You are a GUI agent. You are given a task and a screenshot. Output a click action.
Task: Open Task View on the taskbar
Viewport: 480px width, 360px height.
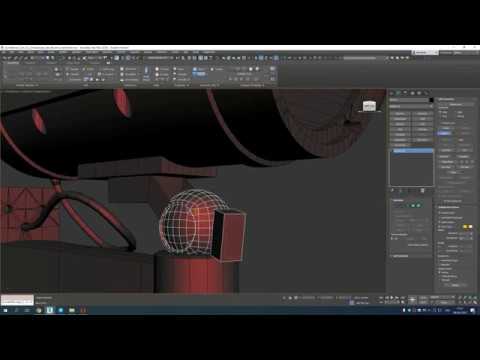pos(27,310)
